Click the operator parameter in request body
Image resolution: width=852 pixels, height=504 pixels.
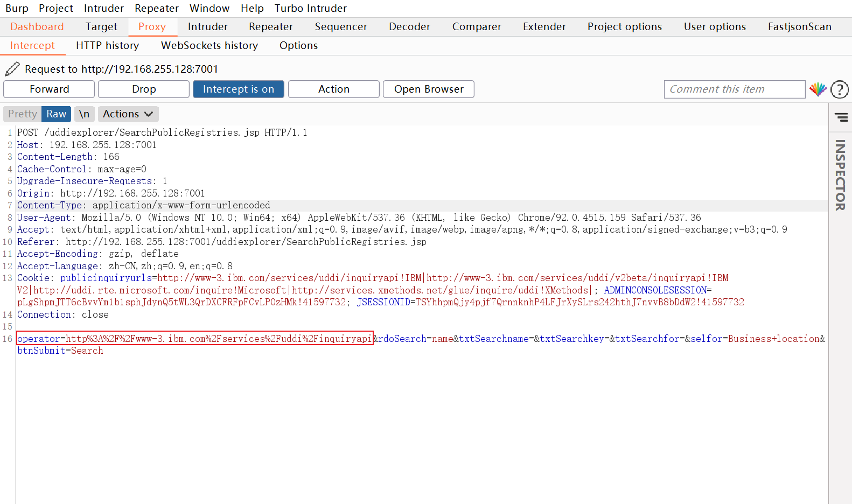(x=195, y=338)
